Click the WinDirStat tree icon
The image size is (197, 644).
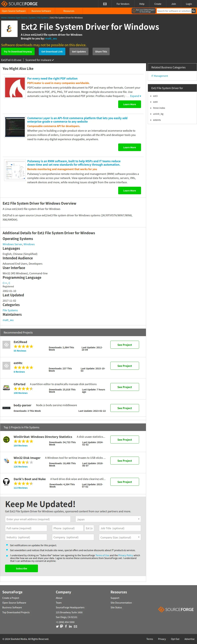7,439
